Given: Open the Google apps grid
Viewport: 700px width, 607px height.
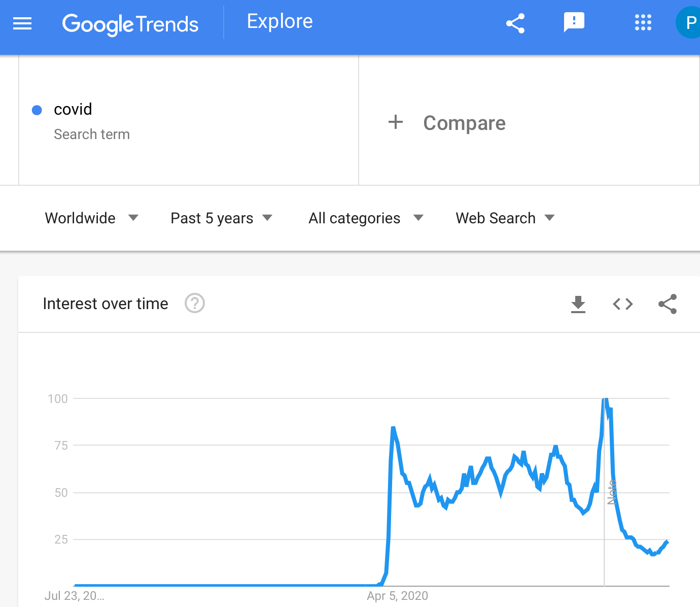Looking at the screenshot, I should click(643, 23).
